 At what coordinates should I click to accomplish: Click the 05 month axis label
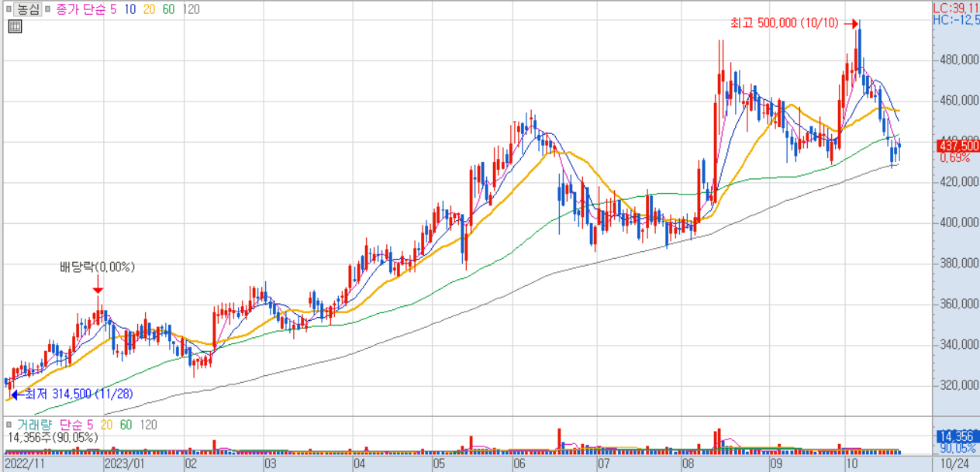tap(439, 463)
